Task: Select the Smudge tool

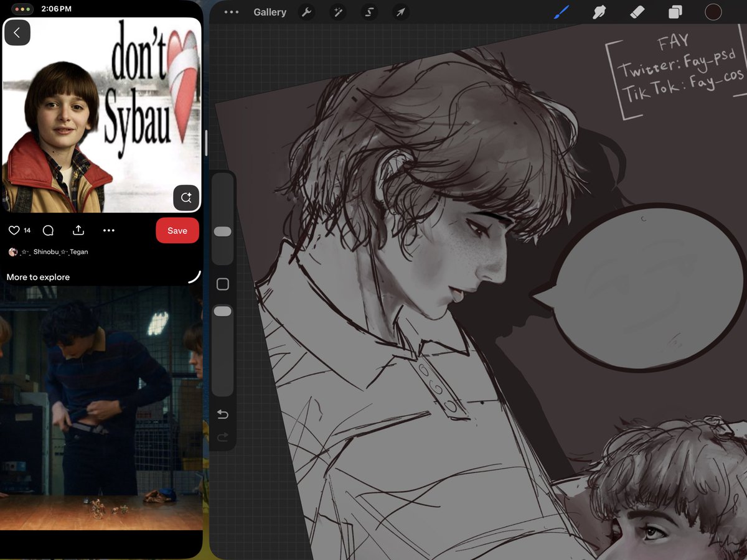Action: [599, 12]
